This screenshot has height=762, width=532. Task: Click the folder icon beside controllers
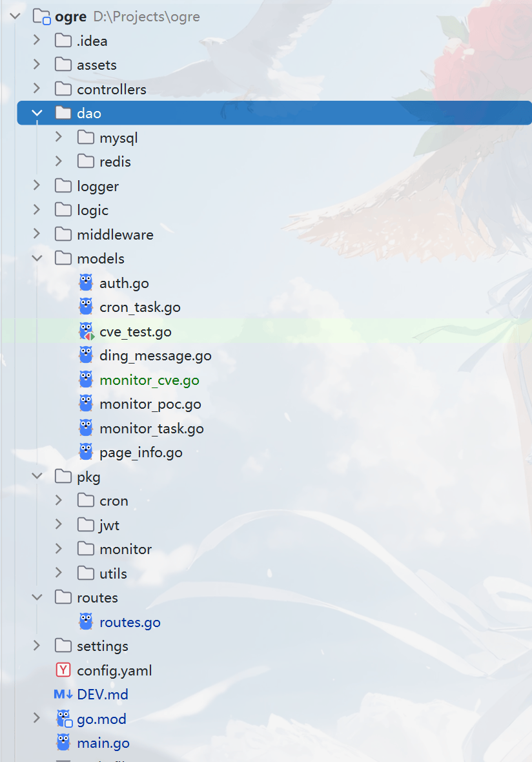63,88
